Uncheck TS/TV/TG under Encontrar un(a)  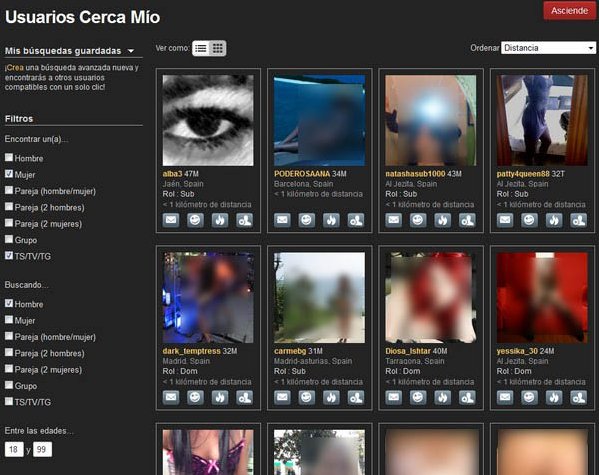9,255
